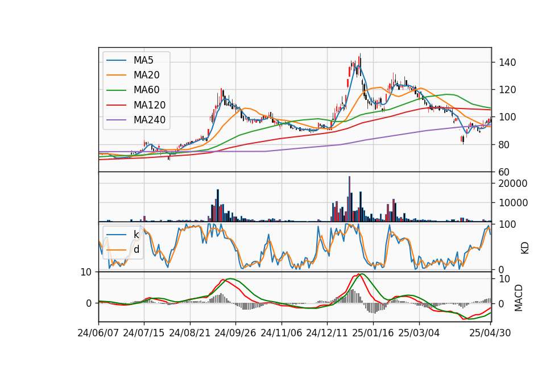This screenshot has height=392, width=546.
Task: Click the 20000 volume axis label
Action: click(x=513, y=184)
